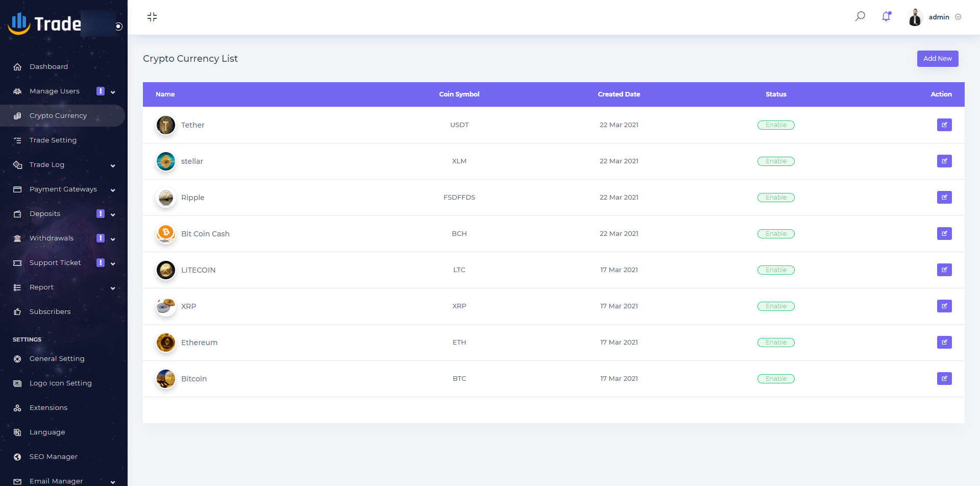980x486 pixels.
Task: Open the Dashboard home icon
Action: pyautogui.click(x=17, y=67)
